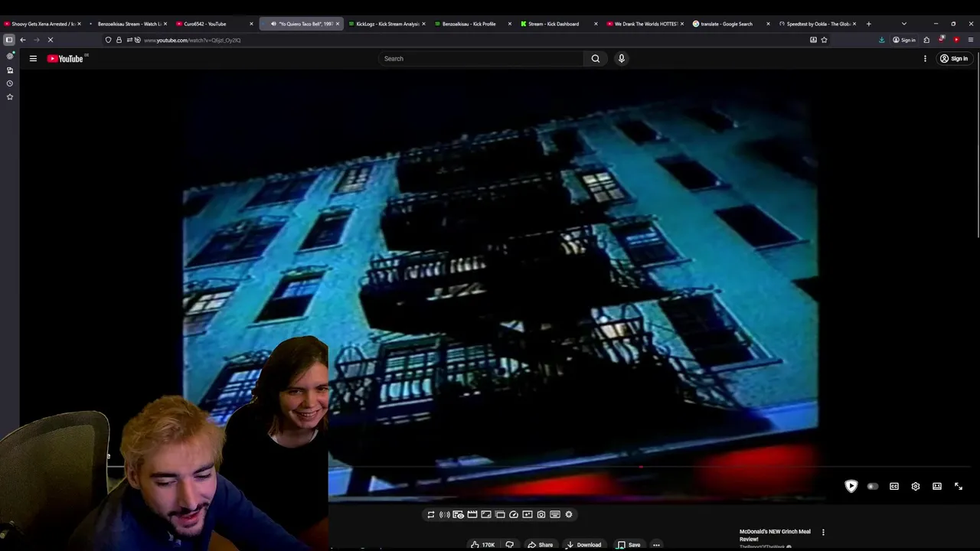Open browser downloads arrow
Screen dimensions: 980x551
882,40
